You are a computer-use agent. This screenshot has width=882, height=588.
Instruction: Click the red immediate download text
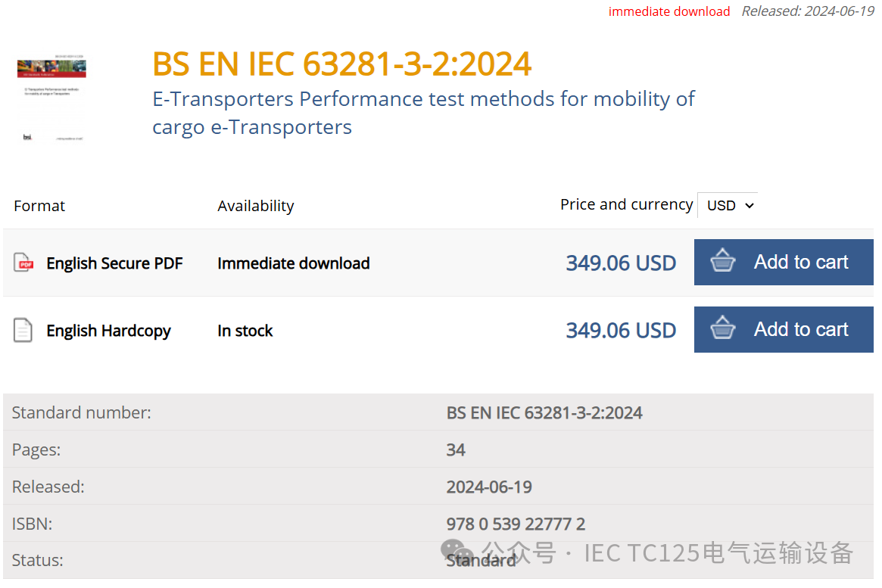[x=669, y=11]
